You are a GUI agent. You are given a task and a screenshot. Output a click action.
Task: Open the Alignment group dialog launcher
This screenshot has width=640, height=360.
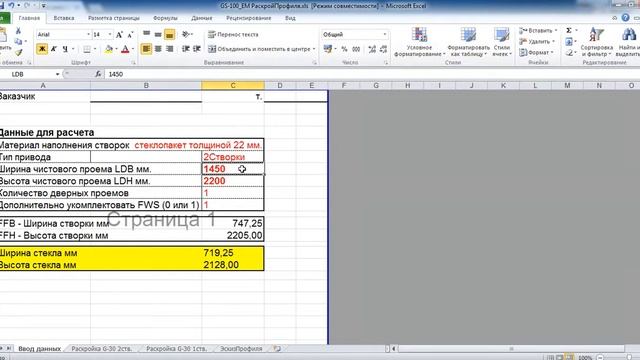314,62
